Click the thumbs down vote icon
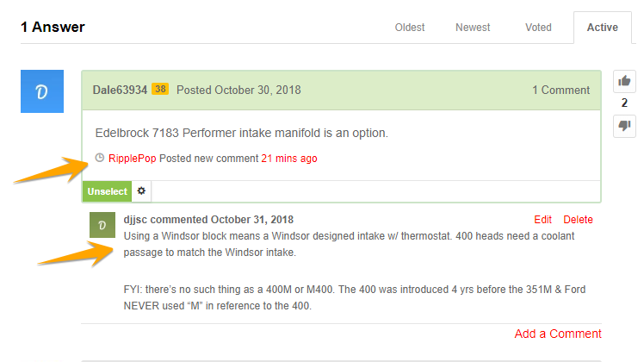The width and height of the screenshot is (644, 362). (x=624, y=126)
